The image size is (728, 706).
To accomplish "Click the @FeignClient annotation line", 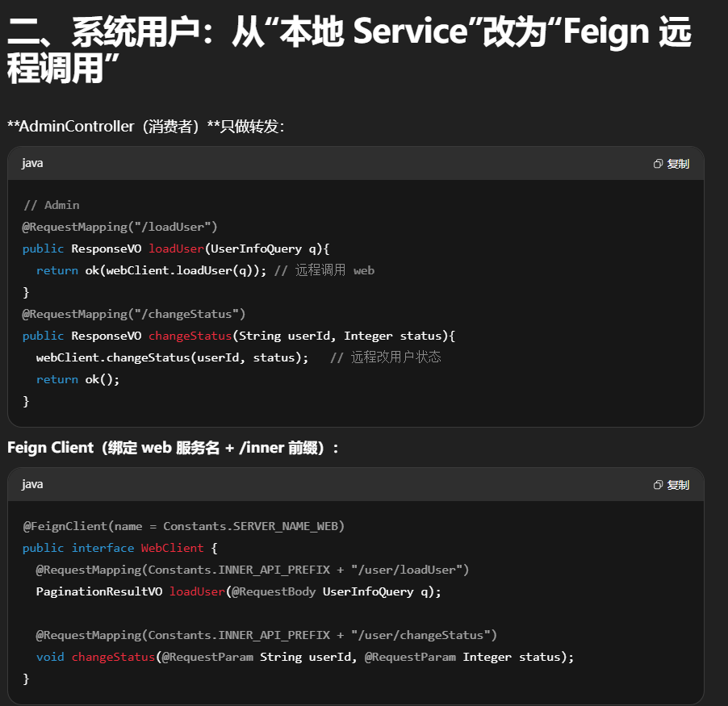I will [x=184, y=526].
